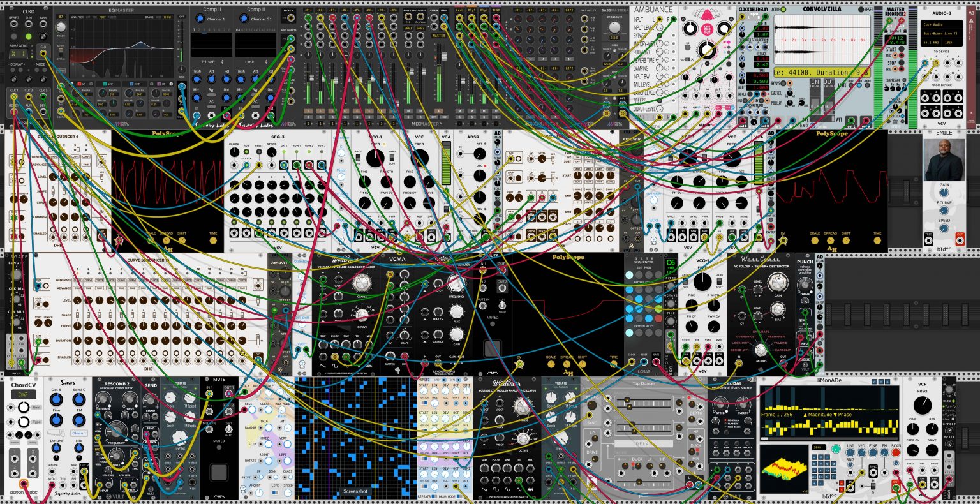
Task: Switch liMonADe display to Phase
Action: [x=842, y=415]
